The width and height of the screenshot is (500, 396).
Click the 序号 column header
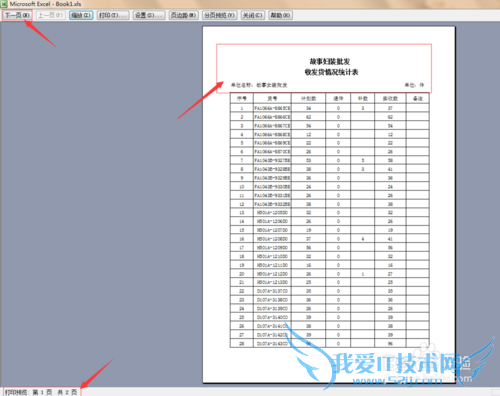pos(242,98)
